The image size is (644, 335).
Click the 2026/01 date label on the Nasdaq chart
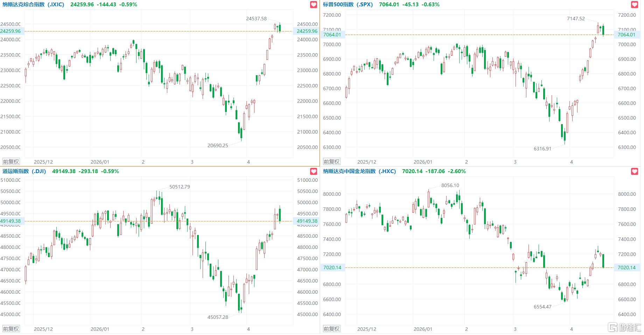pyautogui.click(x=100, y=162)
